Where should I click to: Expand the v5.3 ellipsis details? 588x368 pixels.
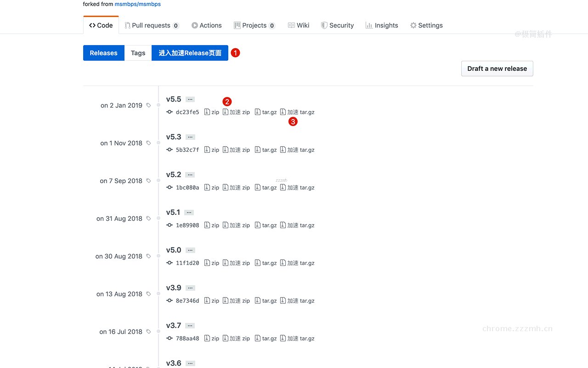[x=190, y=137]
